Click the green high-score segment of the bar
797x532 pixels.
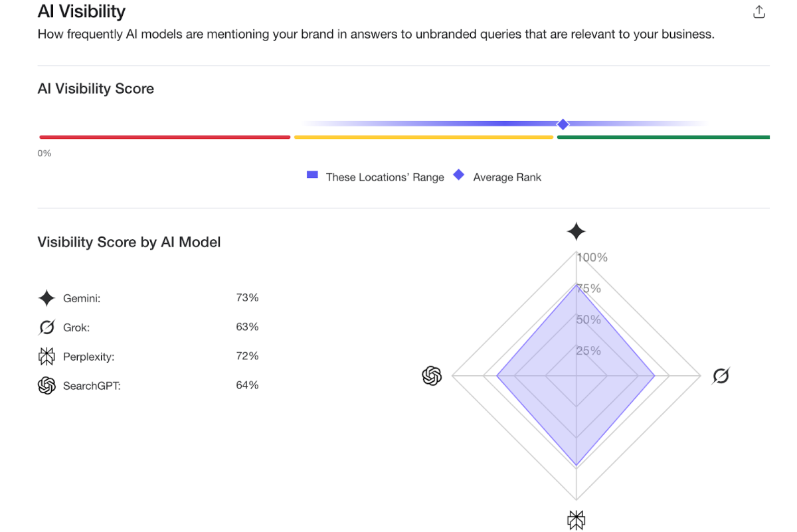pos(663,137)
